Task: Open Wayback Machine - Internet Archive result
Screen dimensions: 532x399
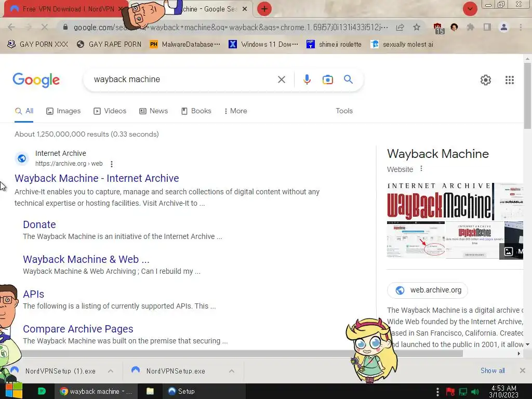Action: coord(97,179)
